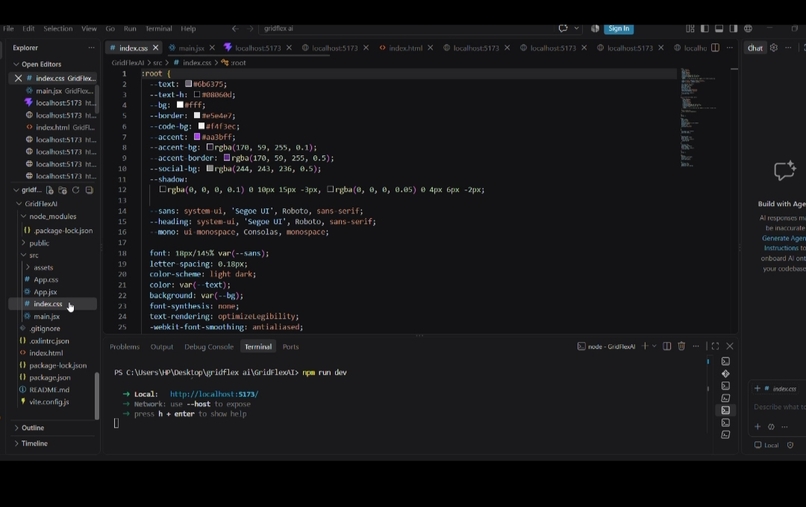This screenshot has height=507, width=806.
Task: Collapse the src folder
Action: tap(23, 256)
